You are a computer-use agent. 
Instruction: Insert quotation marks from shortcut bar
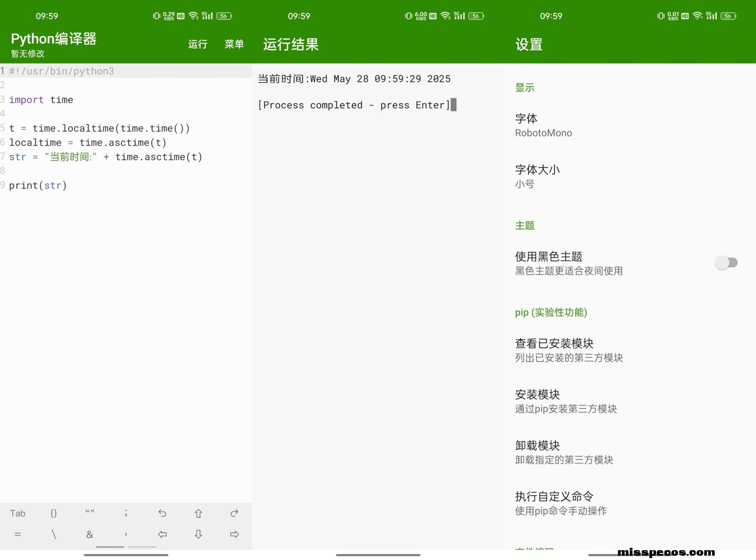(x=90, y=512)
